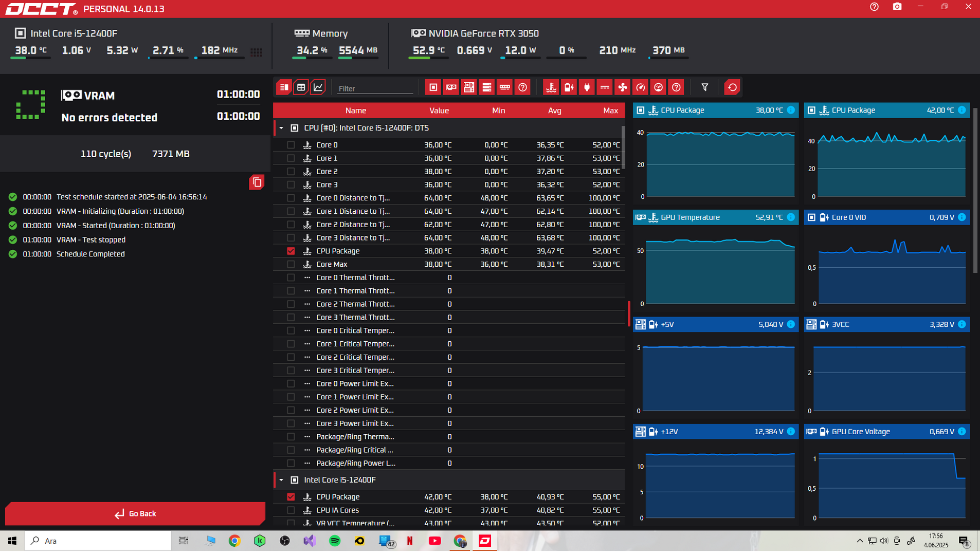Image resolution: width=980 pixels, height=555 pixels.
Task: Uncheck CPU Package row showing 55,00 °C max
Action: click(291, 497)
